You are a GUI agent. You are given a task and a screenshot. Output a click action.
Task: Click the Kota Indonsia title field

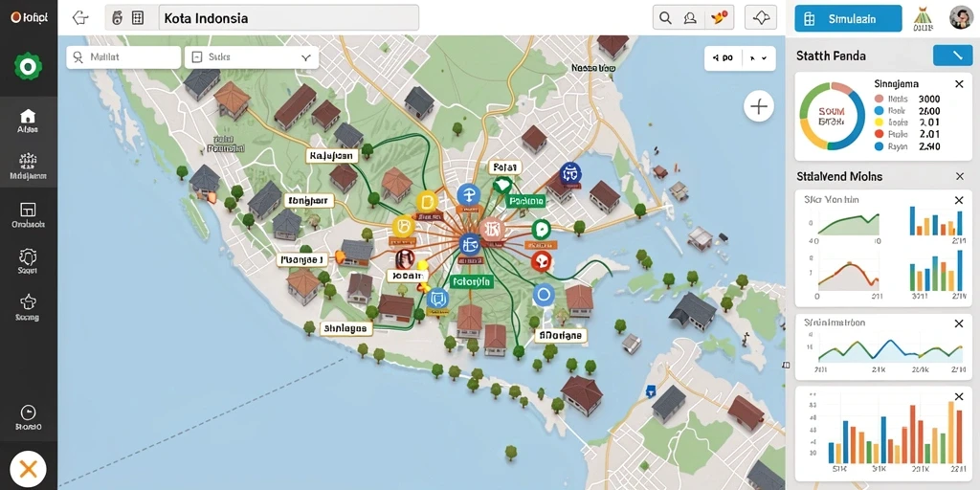coord(289,18)
